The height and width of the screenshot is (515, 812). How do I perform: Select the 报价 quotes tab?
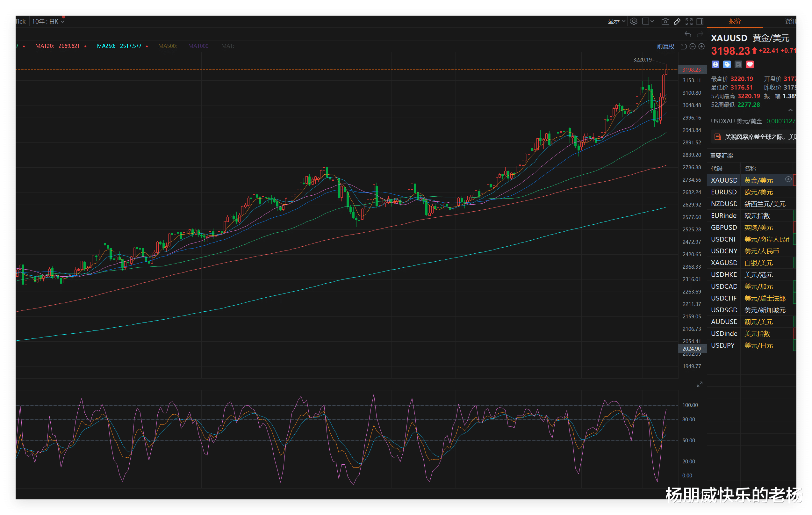coord(735,21)
